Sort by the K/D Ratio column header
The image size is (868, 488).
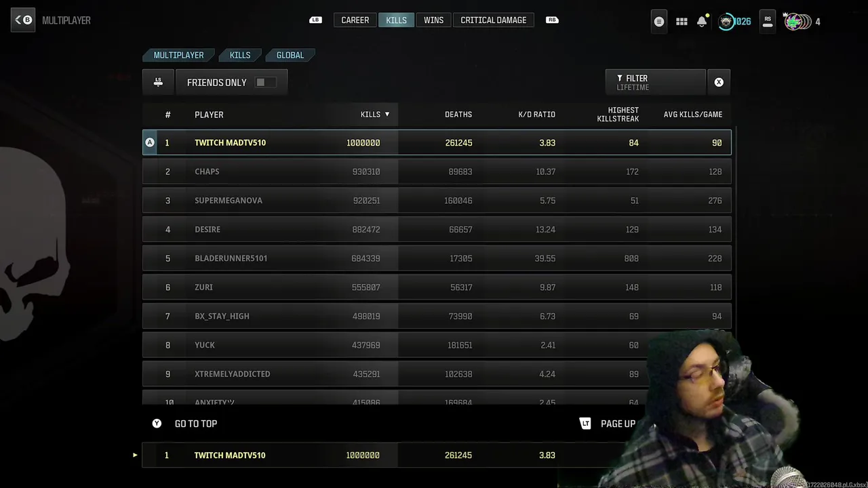click(536, 115)
